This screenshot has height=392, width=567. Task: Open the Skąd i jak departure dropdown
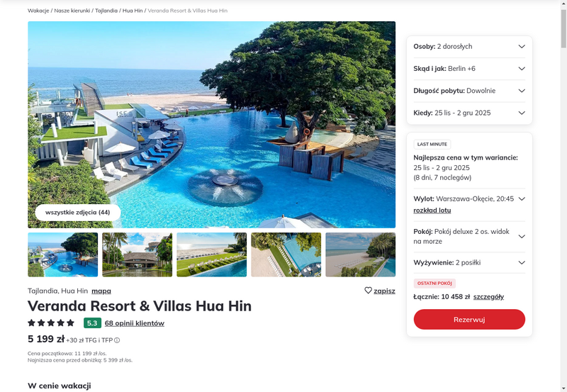469,69
